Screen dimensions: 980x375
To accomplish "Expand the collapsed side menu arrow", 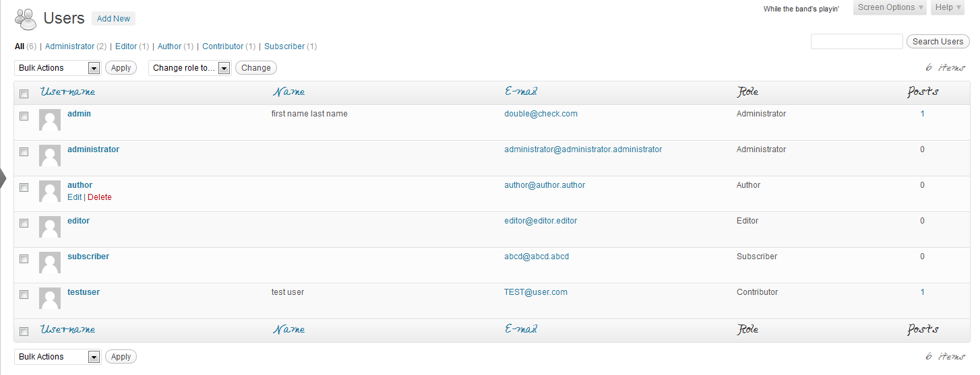I will [3, 178].
